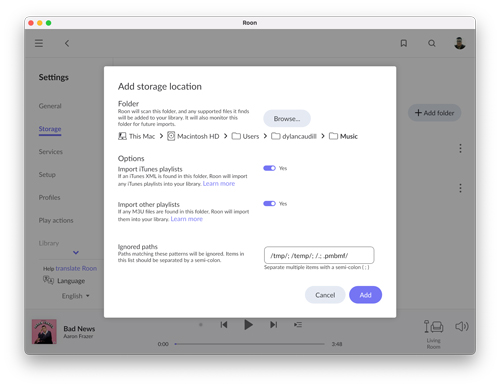Open the search magnifier icon
The image size is (500, 387).
tap(432, 43)
